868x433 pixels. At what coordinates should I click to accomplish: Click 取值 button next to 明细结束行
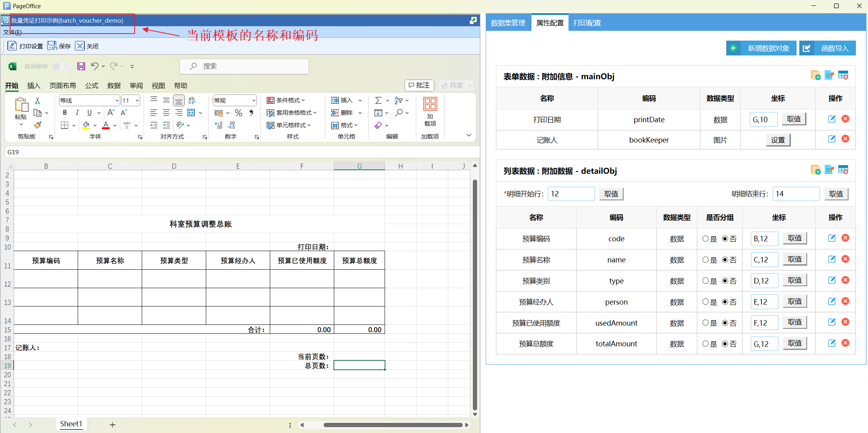[x=836, y=194]
